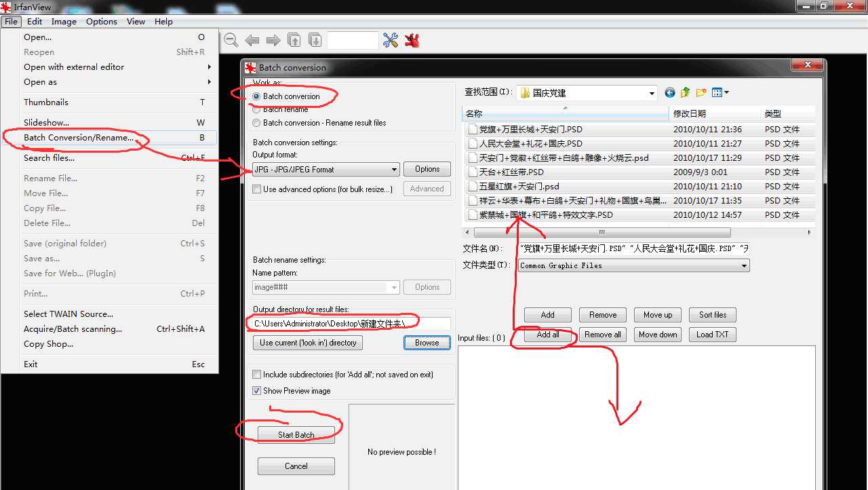Create new folder icon in file browser

(x=701, y=93)
